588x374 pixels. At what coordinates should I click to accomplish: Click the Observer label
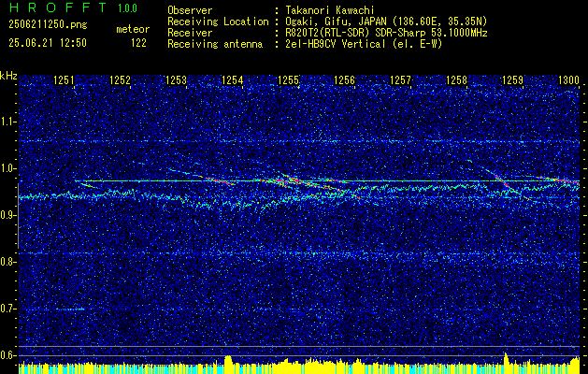click(190, 10)
